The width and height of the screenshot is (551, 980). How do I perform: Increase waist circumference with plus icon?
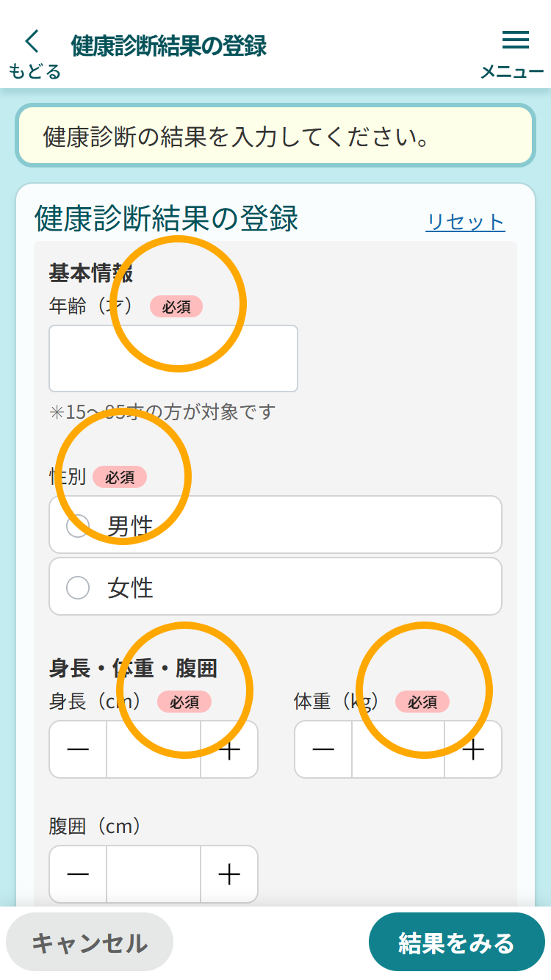coord(230,874)
